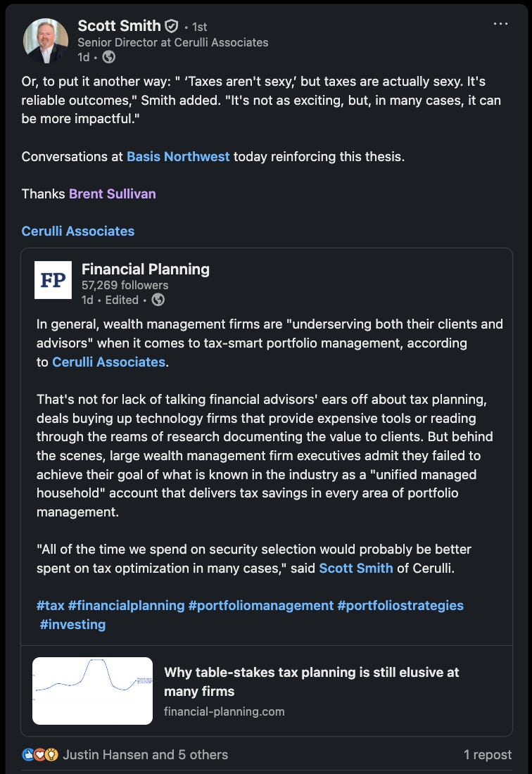The image size is (532, 774).
Task: Open the three-dot post options menu
Action: pyautogui.click(x=500, y=24)
